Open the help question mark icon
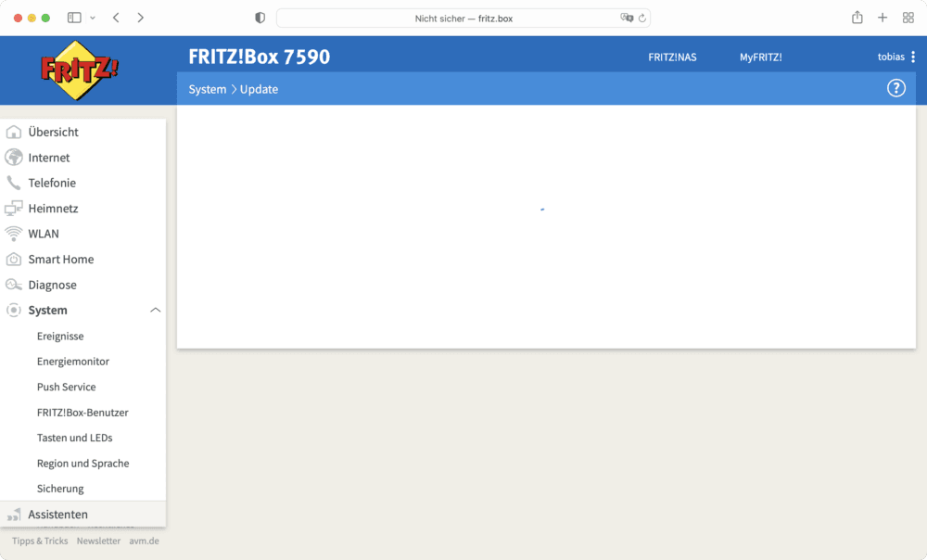Screen dimensions: 927x560 point(895,89)
